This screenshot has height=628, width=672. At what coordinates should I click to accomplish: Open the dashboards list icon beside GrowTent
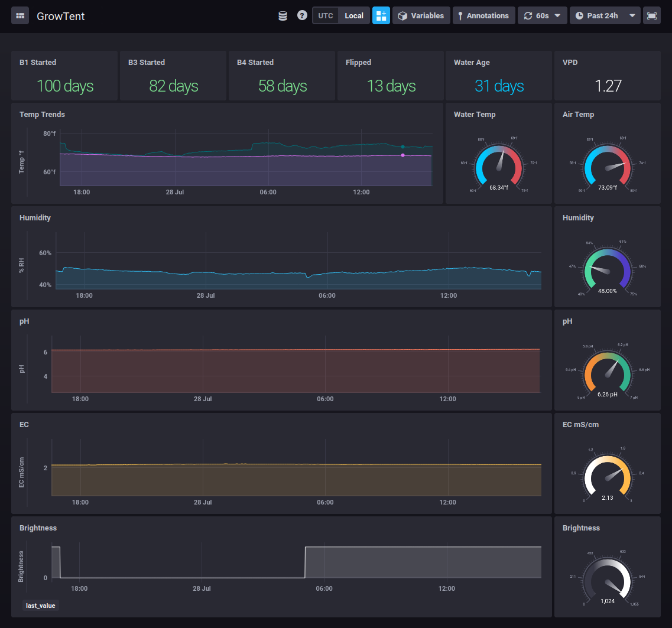click(x=20, y=16)
